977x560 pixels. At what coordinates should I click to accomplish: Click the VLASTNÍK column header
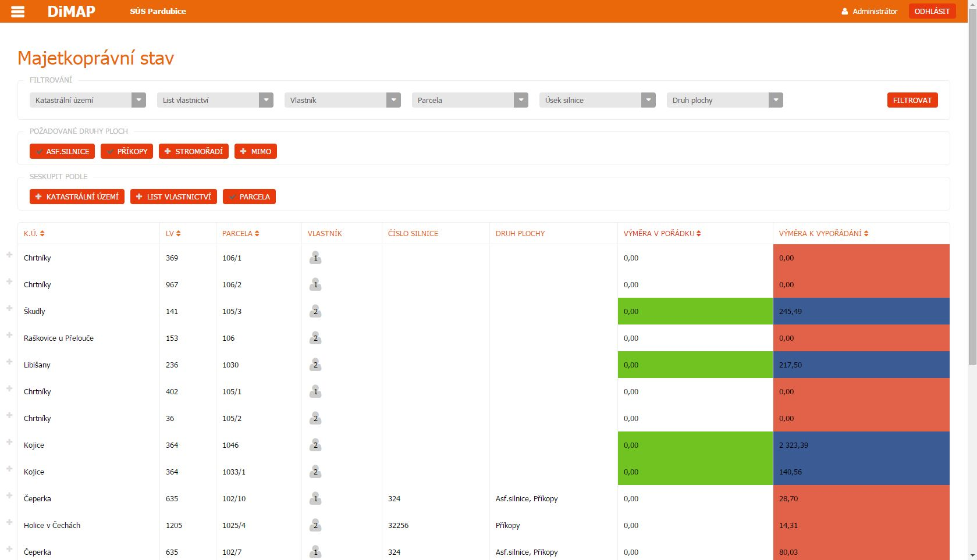[325, 233]
